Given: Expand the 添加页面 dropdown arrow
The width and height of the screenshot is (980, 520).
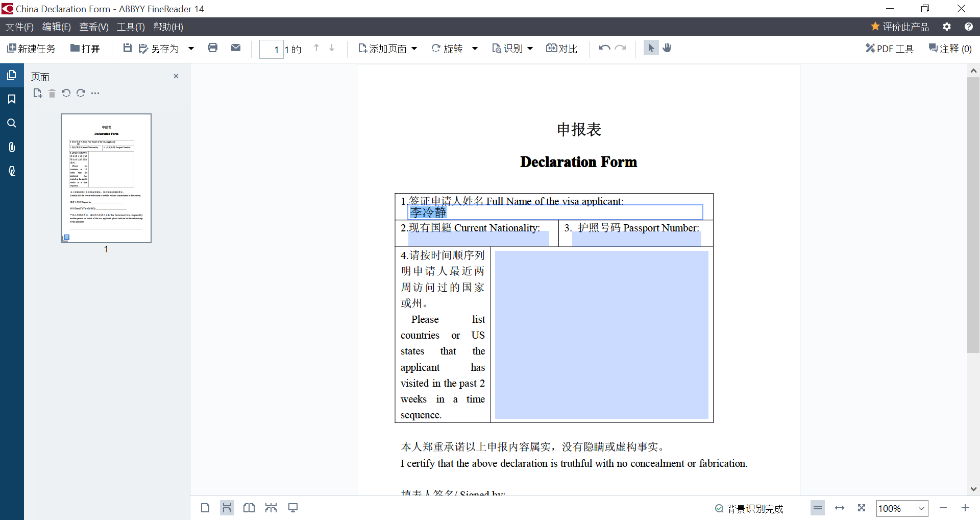Looking at the screenshot, I should 414,49.
